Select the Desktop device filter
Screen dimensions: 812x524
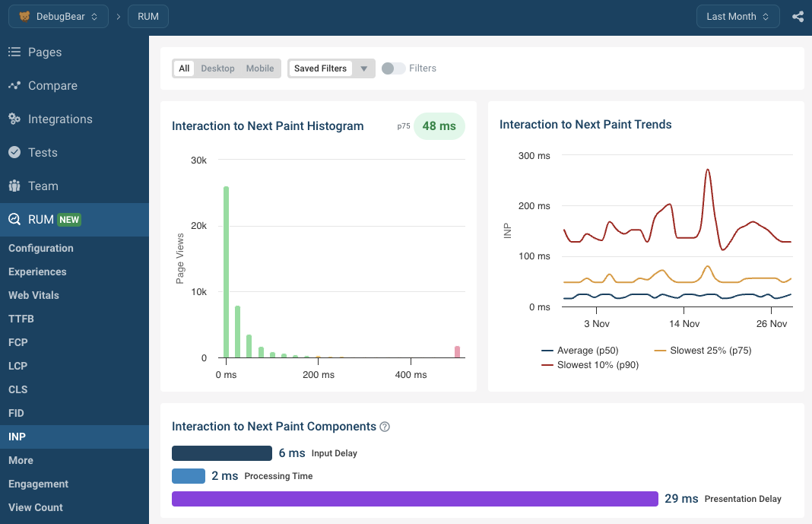pyautogui.click(x=217, y=68)
